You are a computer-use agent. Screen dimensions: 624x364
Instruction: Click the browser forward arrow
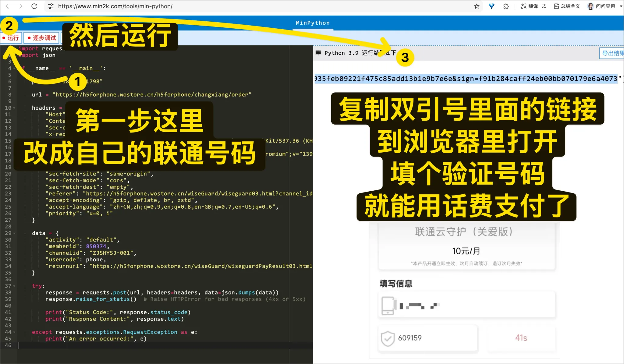coord(20,6)
